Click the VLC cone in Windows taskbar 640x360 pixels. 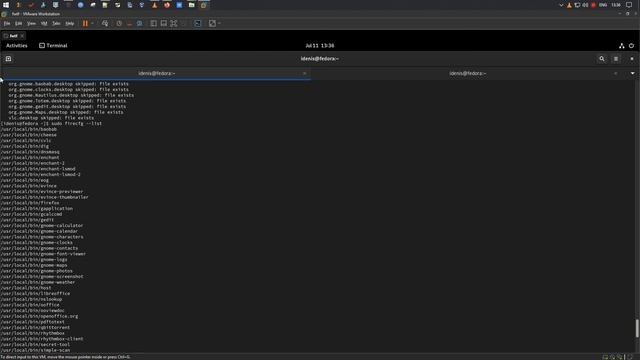point(154,5)
